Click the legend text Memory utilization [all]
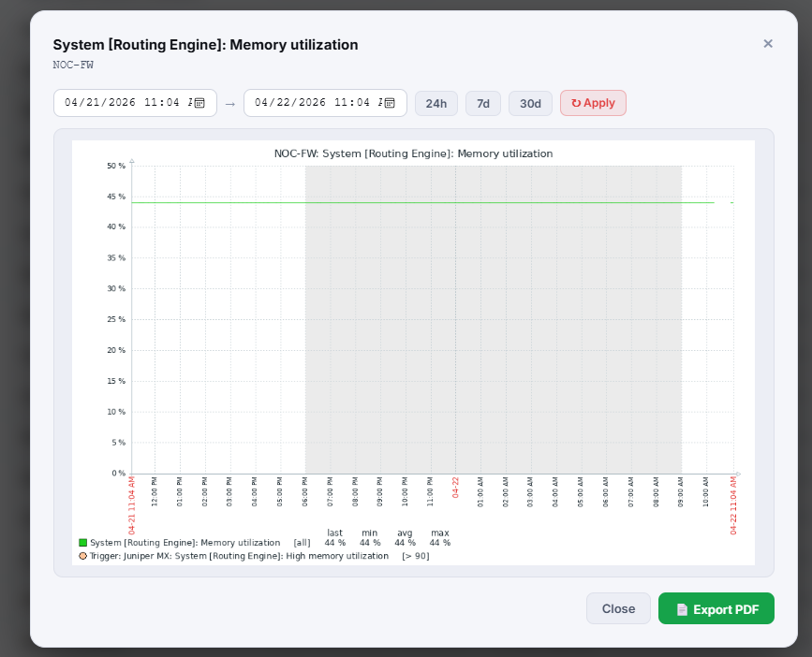Image resolution: width=812 pixels, height=657 pixels. tap(199, 543)
